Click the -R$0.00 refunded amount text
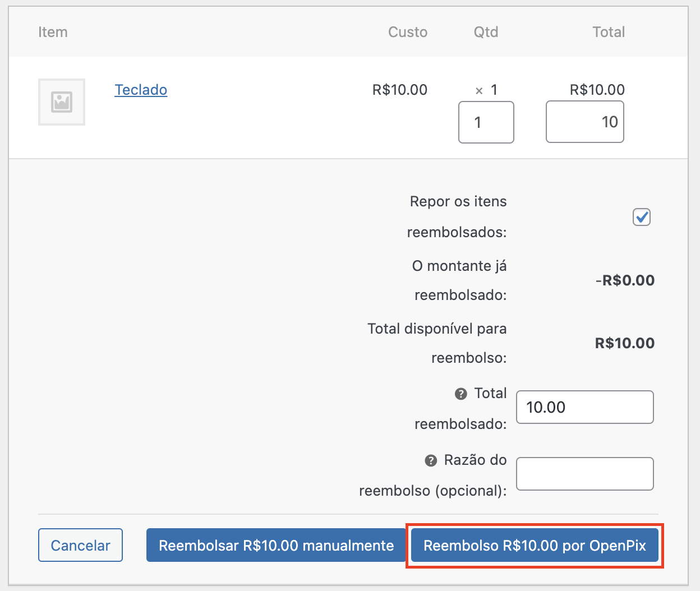Viewport: 700px width, 591px height. pyautogui.click(x=625, y=280)
